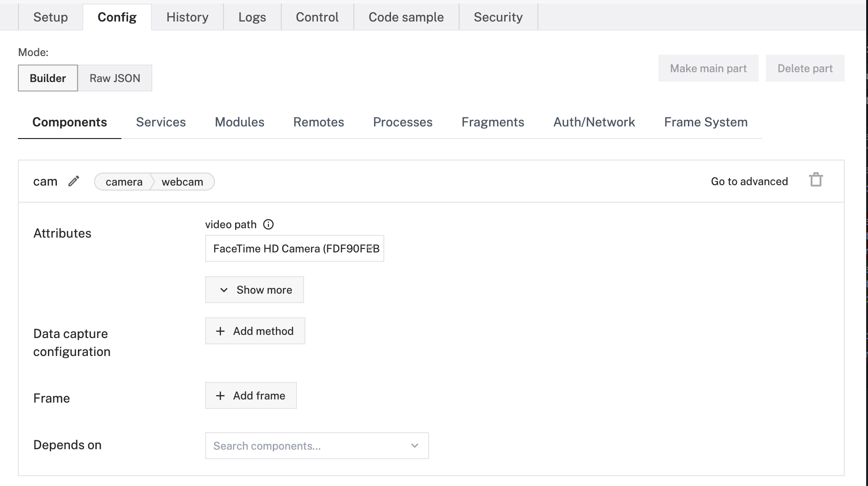Image resolution: width=868 pixels, height=486 pixels.
Task: Click plus icon on Add frame
Action: coord(220,396)
